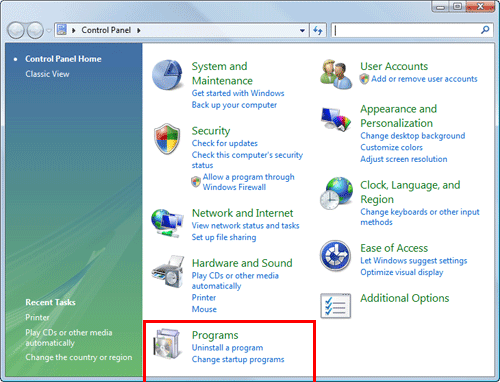This screenshot has height=382, width=500.
Task: Open the Additional Options heading
Action: click(405, 298)
